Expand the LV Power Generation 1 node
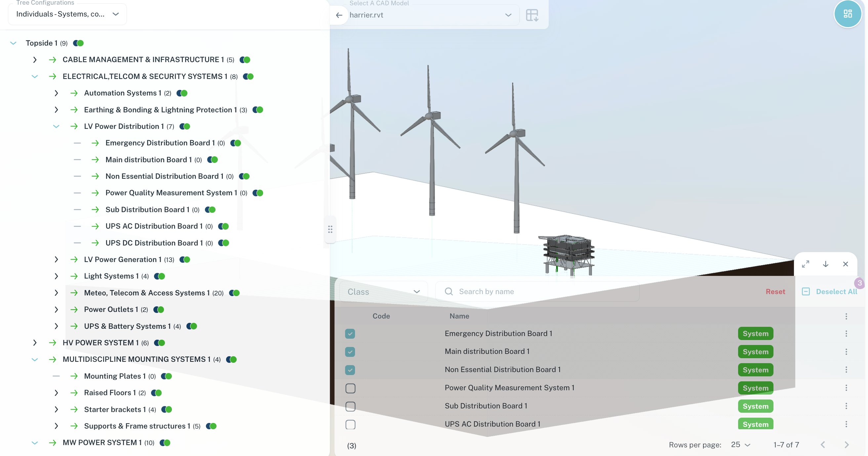This screenshot has width=868, height=456. [56, 260]
